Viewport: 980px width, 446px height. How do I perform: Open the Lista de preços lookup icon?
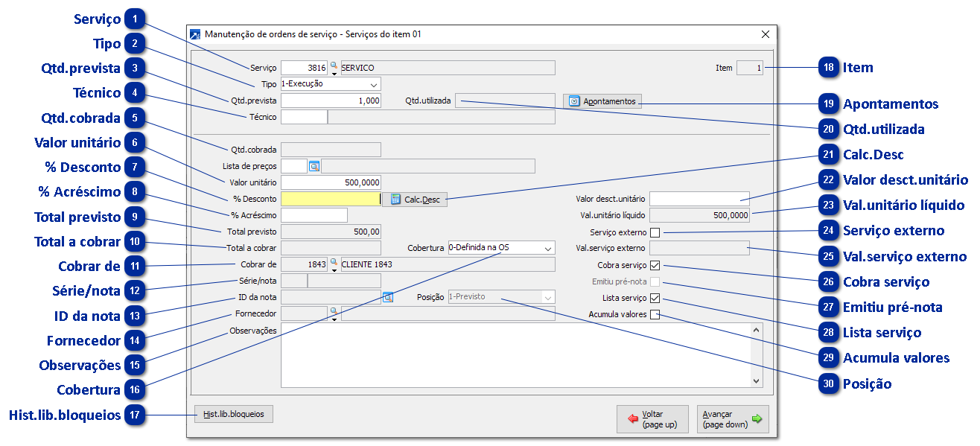click(314, 166)
